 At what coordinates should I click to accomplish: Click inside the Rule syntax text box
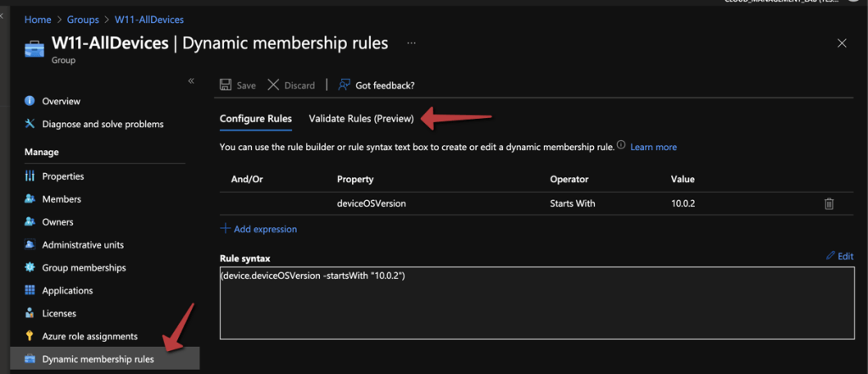535,305
